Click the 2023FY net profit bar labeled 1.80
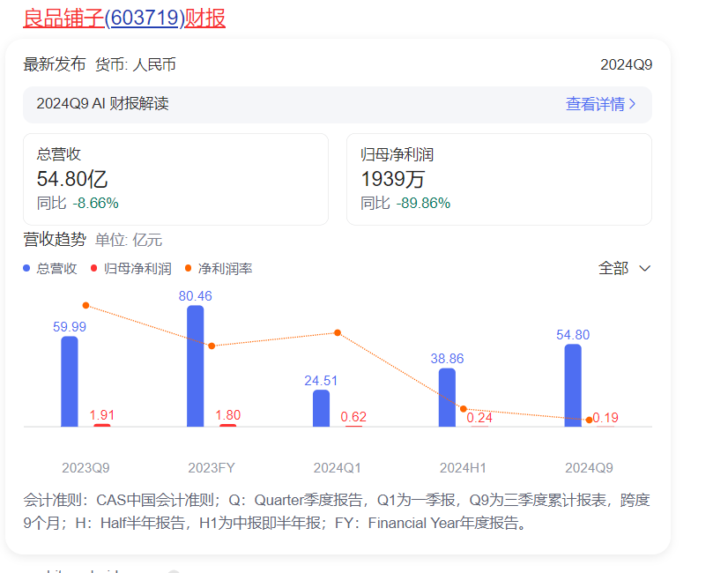Viewport: 728px width, 573px height. [228, 425]
